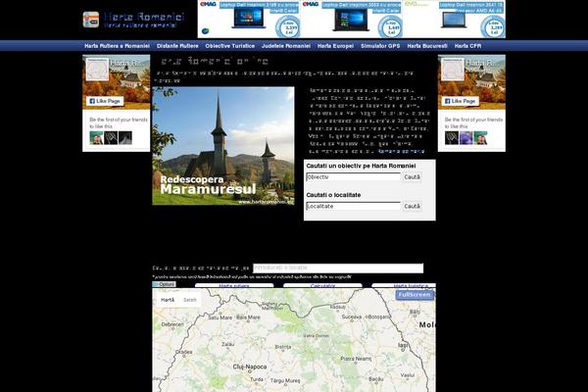The image size is (588, 392).
Task: Click Like Page in the right Facebook widget
Action: click(461, 101)
